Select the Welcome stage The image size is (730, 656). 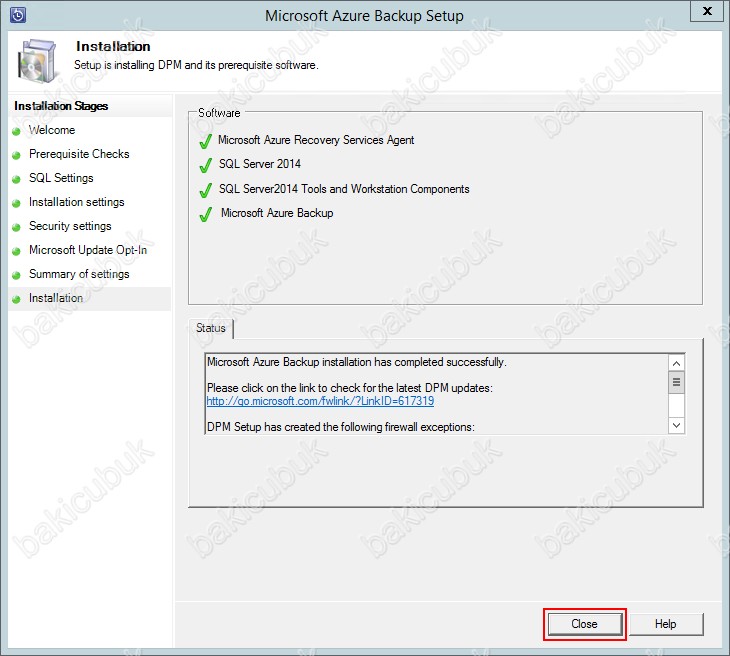coord(52,130)
